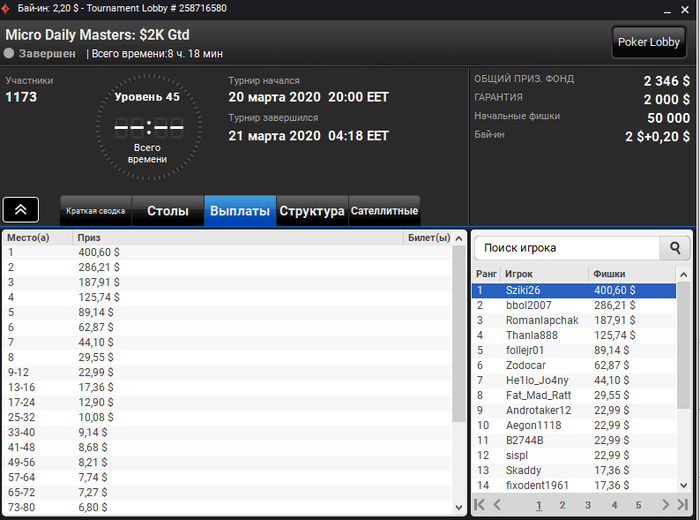Jump to last page of players

(683, 505)
